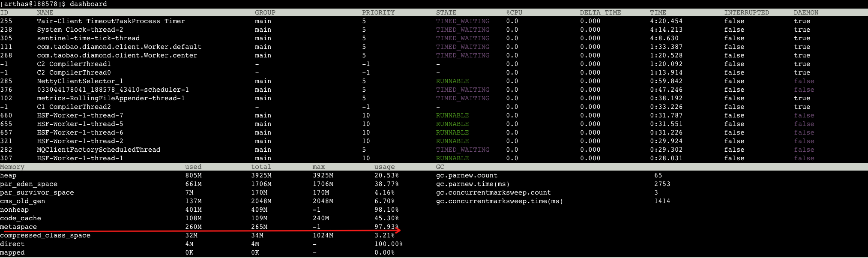This screenshot has height=258, width=868.
Task: Click the metaspace usage value 97.93%
Action: (386, 227)
